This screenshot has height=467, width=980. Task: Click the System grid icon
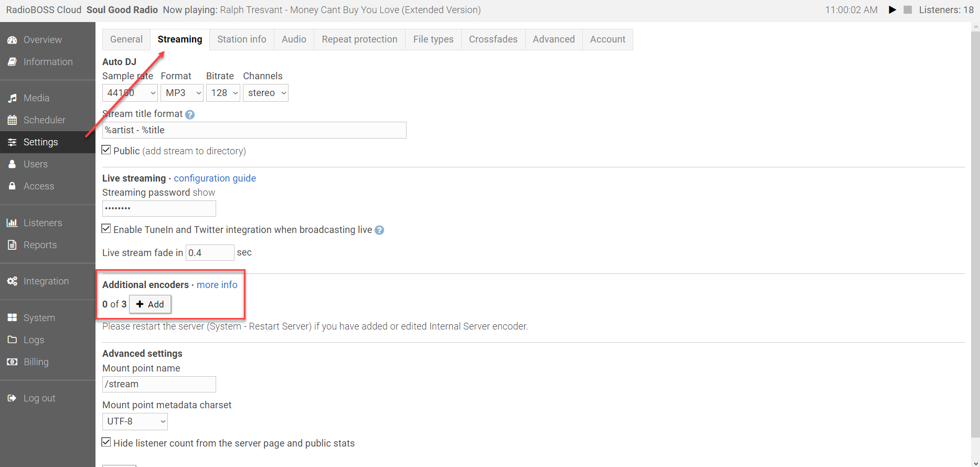(x=12, y=318)
